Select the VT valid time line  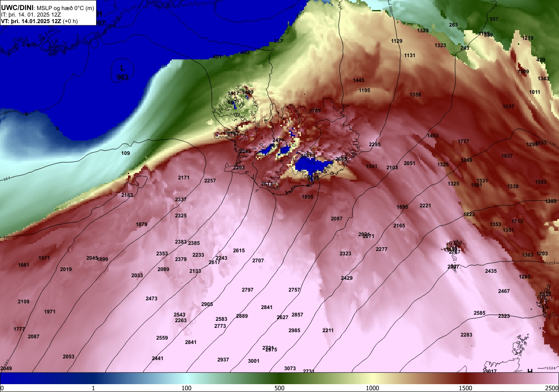click(39, 21)
